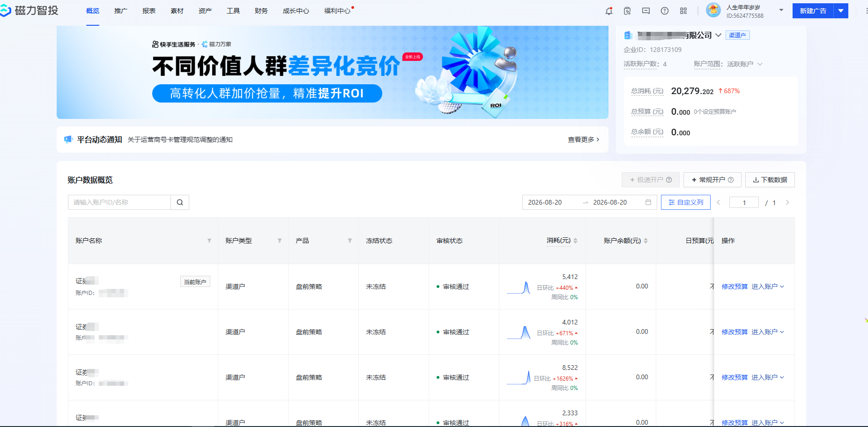Click the 新建广告 button
The height and width of the screenshot is (427, 868).
pyautogui.click(x=813, y=11)
